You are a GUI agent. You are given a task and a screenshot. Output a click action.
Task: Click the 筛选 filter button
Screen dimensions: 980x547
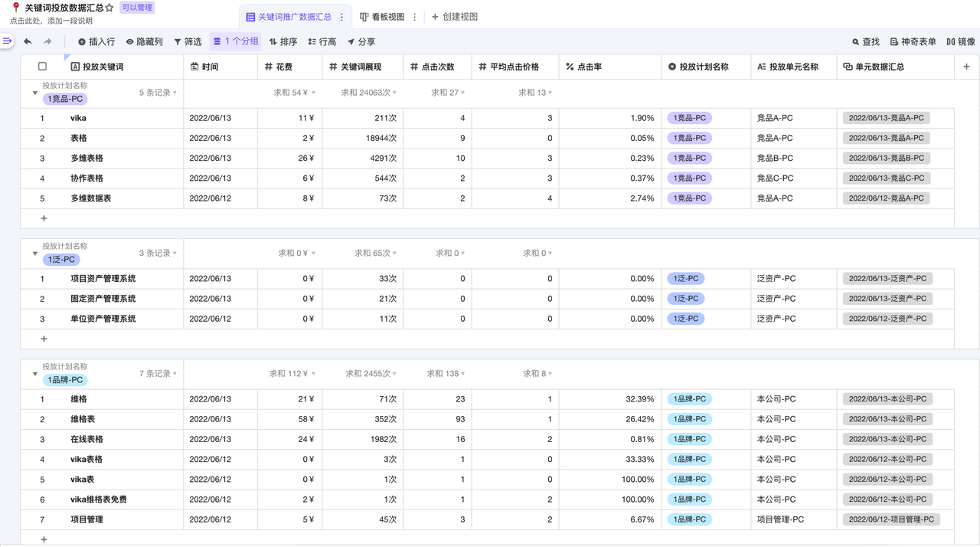(188, 42)
